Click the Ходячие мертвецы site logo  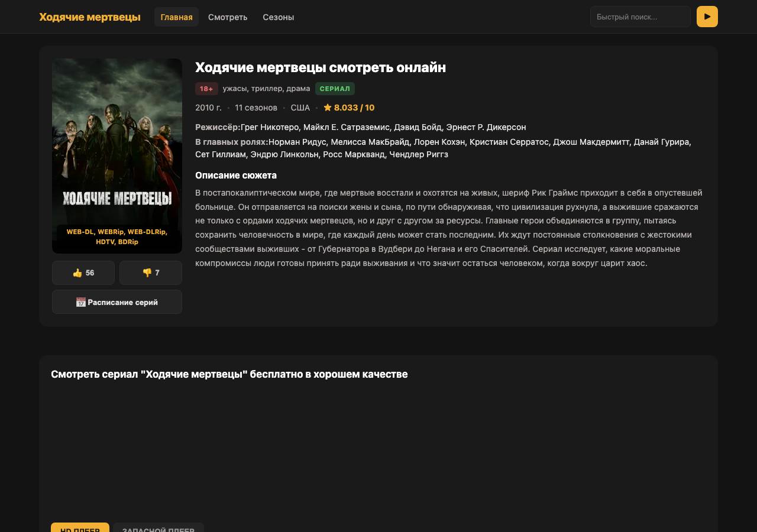click(x=90, y=17)
